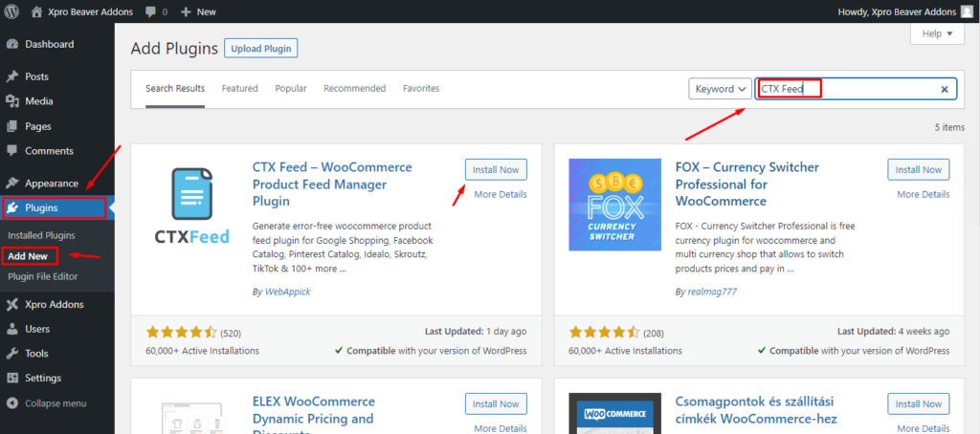Install the Csomagpontok WooCommerce plugin
Screen dimensions: 980x434
click(x=918, y=404)
